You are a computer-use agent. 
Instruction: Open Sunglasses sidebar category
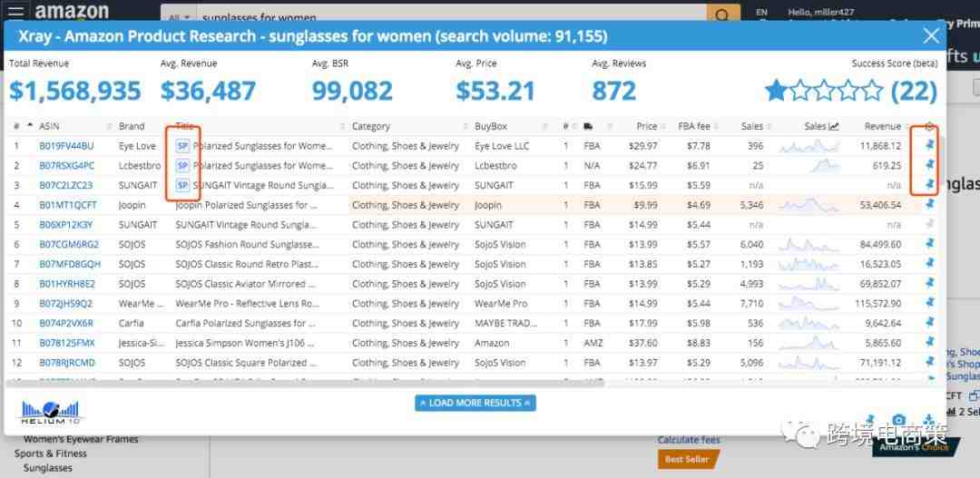[47, 468]
